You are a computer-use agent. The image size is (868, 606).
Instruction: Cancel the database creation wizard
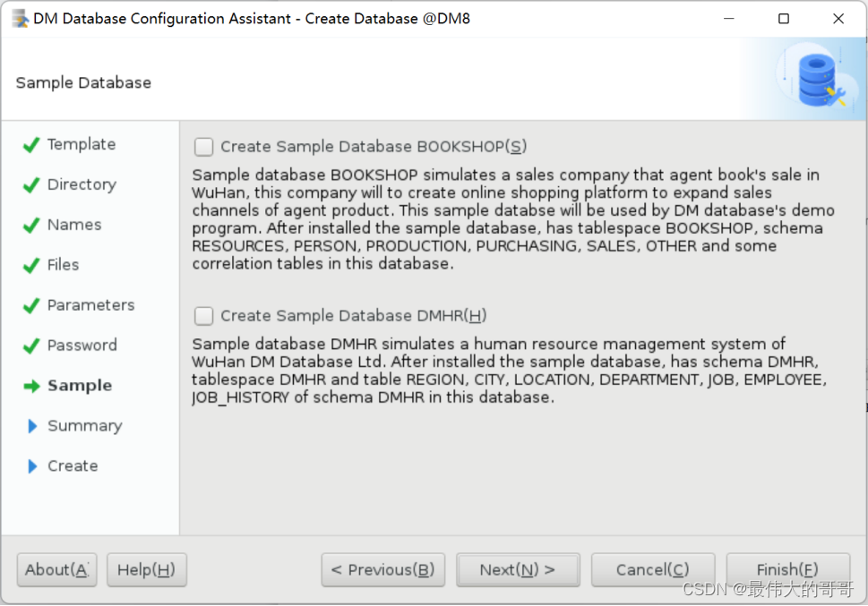[652, 569]
